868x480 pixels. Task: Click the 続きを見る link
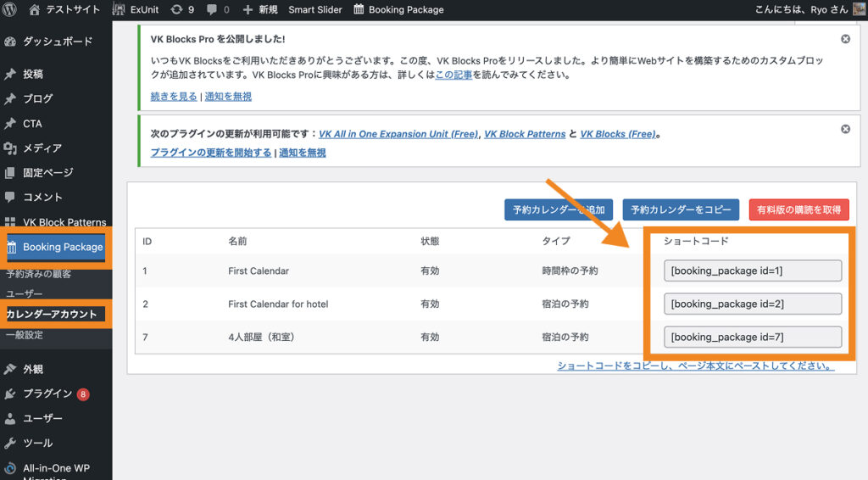(172, 97)
